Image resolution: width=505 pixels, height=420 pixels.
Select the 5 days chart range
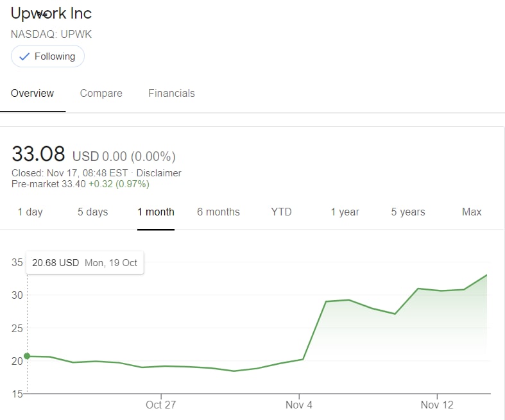(x=93, y=212)
